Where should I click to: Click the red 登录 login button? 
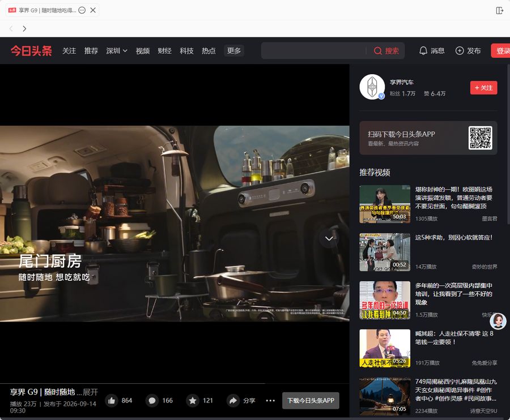pyautogui.click(x=500, y=51)
